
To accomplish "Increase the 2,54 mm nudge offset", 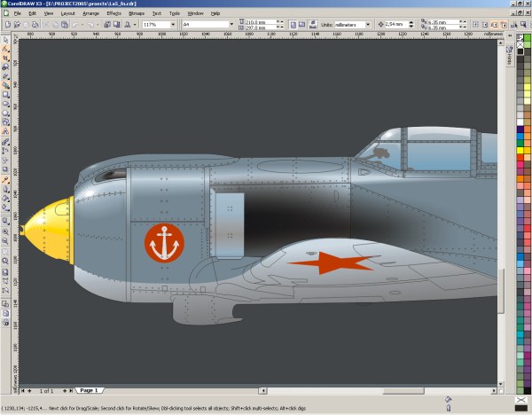I will tap(411, 22).
